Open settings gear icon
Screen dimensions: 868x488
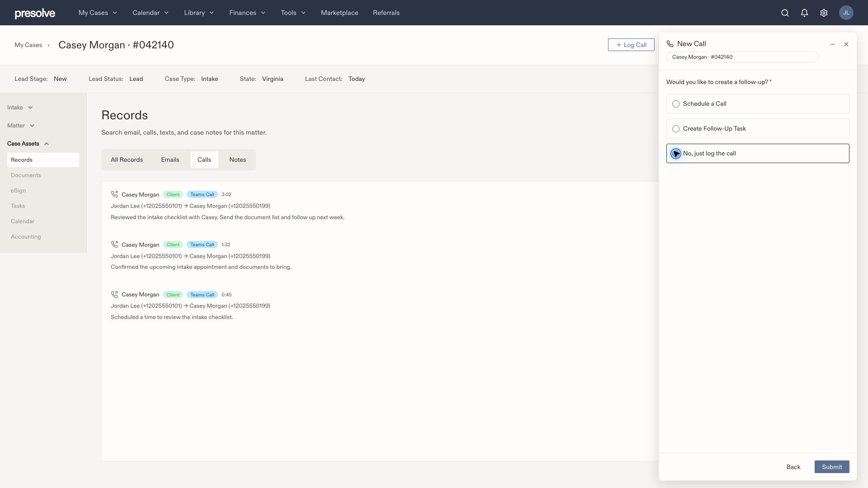pos(824,13)
